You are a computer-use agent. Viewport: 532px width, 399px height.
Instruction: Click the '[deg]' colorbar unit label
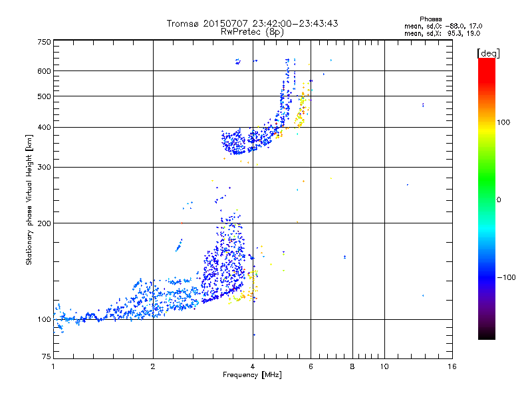pos(488,53)
